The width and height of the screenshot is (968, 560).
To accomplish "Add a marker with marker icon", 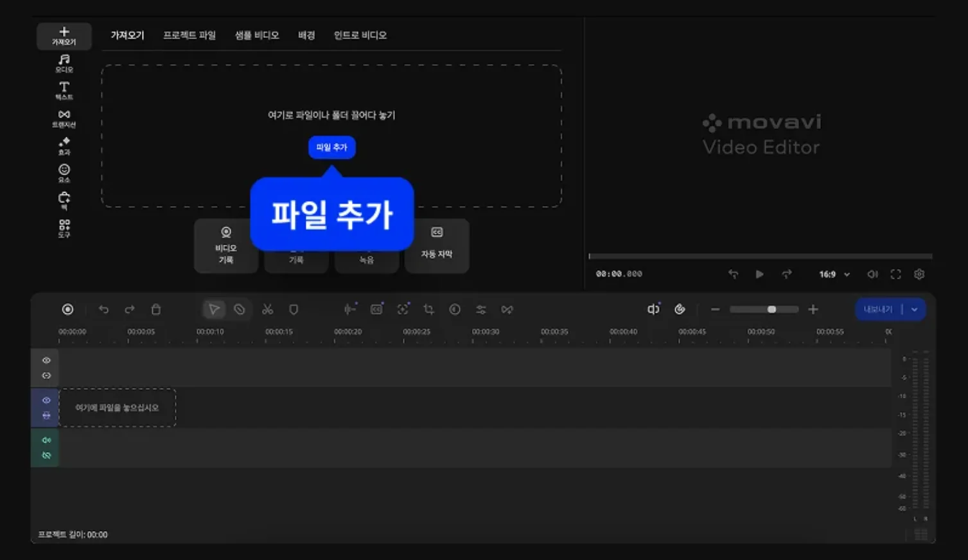I will tap(294, 310).
